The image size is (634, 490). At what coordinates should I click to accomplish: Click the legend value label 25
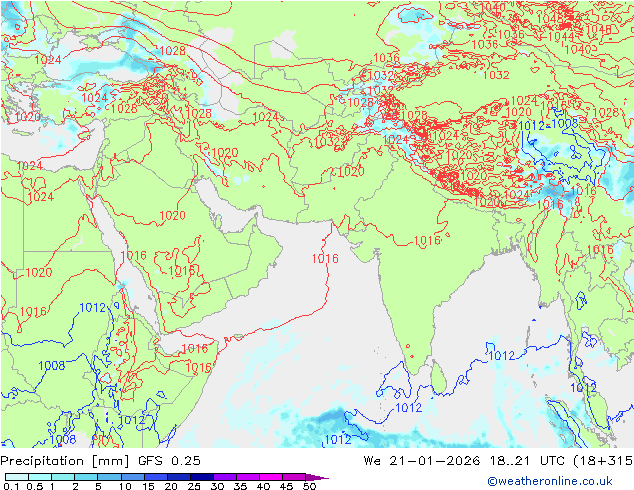[x=194, y=486]
